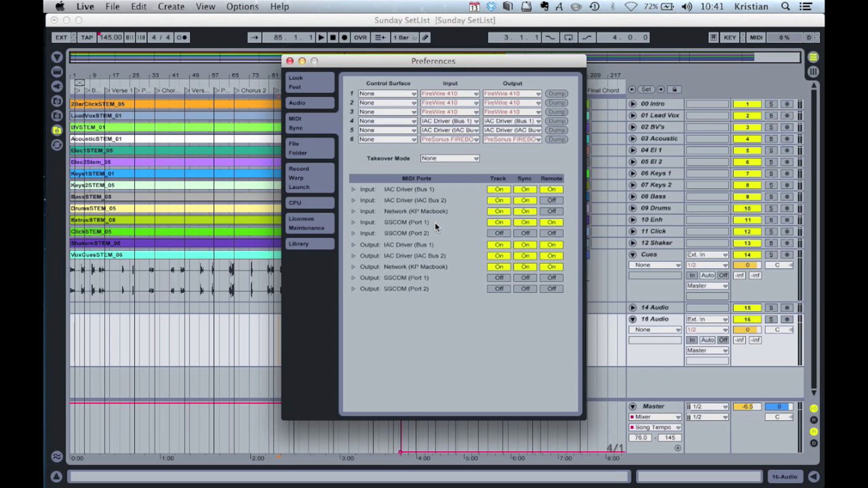Open the Takeover Mode dropdown

pyautogui.click(x=450, y=158)
